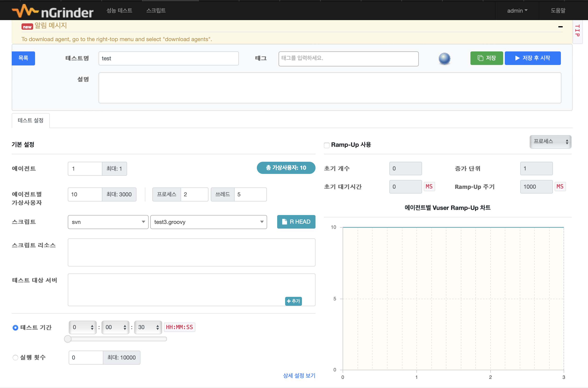Click the blue status ball icon
588x388 pixels.
pos(444,59)
